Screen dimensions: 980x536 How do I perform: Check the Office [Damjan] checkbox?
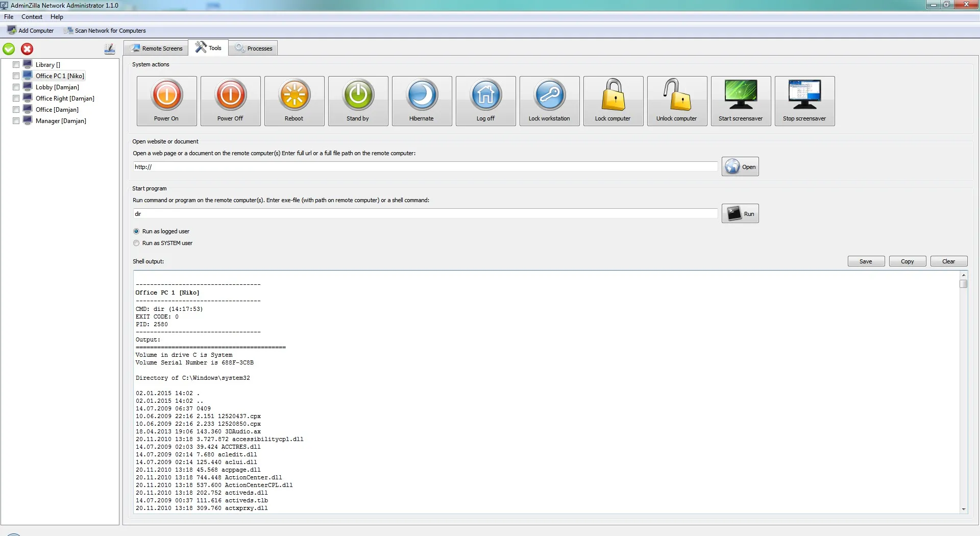coord(16,110)
